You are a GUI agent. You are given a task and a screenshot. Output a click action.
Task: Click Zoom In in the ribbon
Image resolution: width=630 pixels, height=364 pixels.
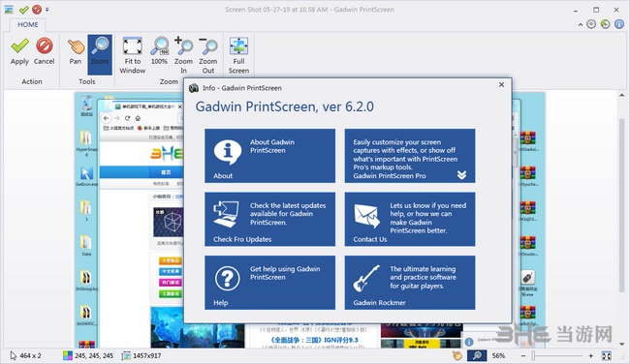[183, 55]
